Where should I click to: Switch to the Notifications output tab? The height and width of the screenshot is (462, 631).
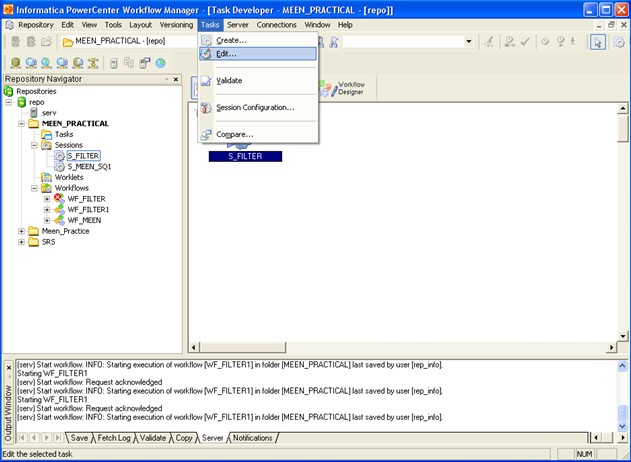point(253,438)
